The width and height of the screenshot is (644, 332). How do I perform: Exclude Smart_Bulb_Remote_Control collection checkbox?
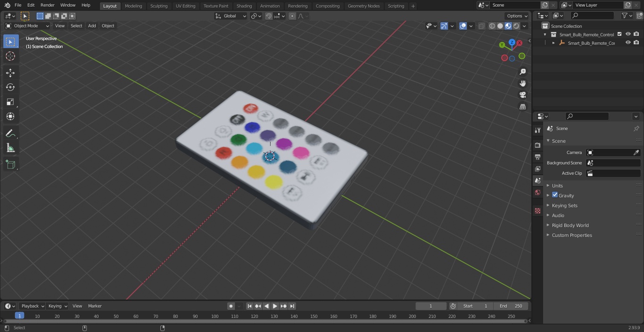pyautogui.click(x=619, y=34)
